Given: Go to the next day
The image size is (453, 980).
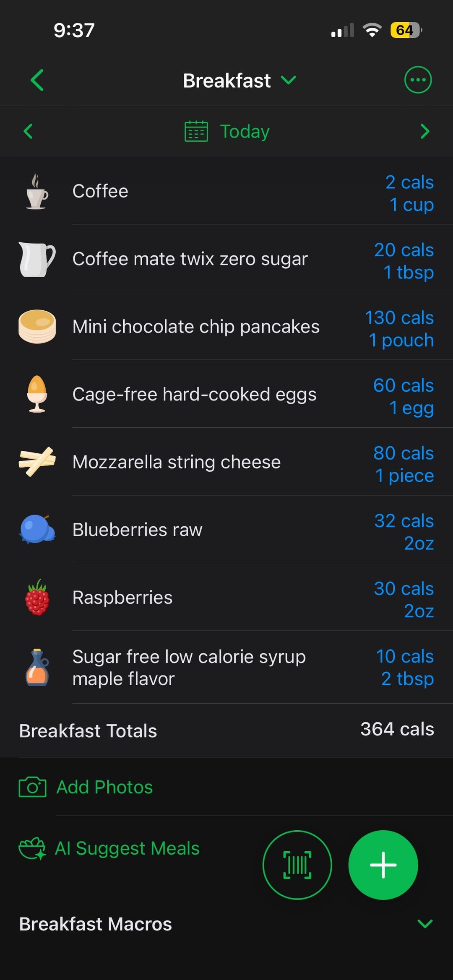Looking at the screenshot, I should click(x=424, y=131).
